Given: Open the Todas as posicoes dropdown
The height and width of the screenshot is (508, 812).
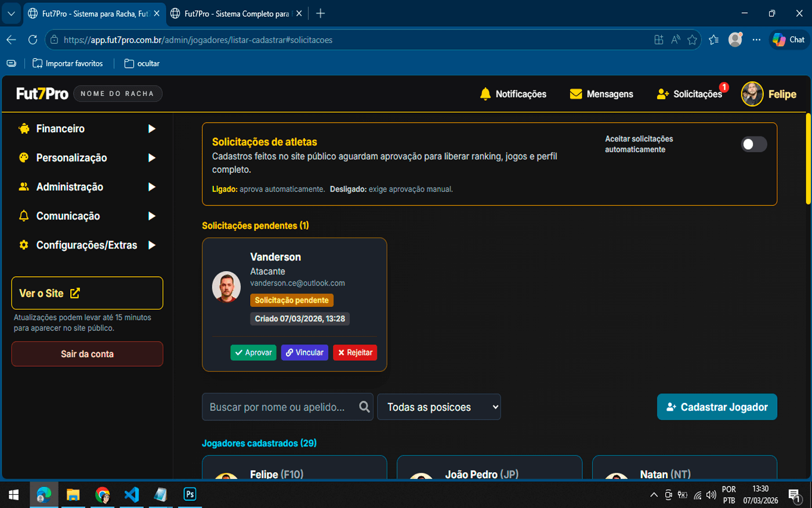Looking at the screenshot, I should 439,407.
